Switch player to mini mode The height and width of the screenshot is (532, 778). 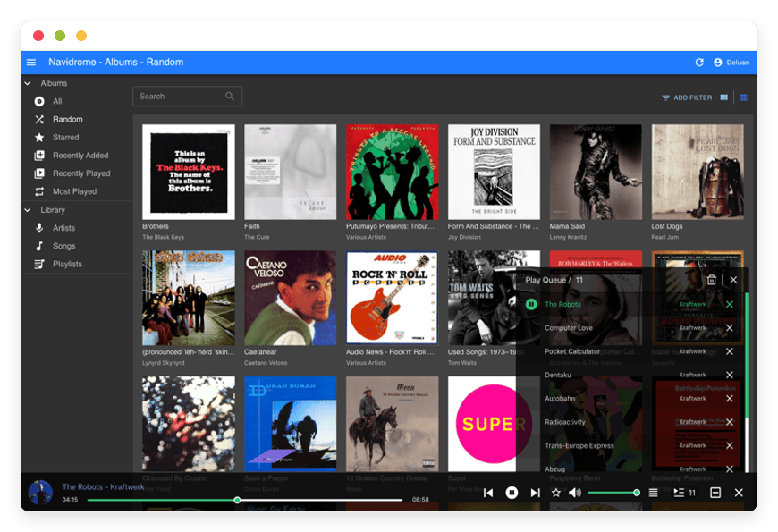click(x=715, y=493)
